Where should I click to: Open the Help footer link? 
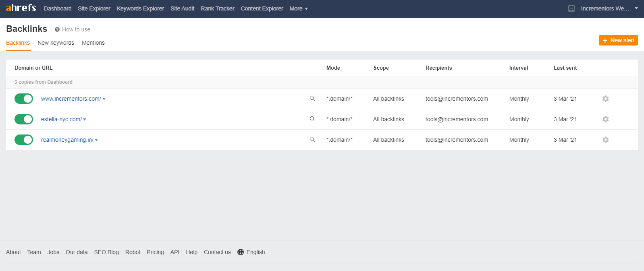tap(191, 252)
